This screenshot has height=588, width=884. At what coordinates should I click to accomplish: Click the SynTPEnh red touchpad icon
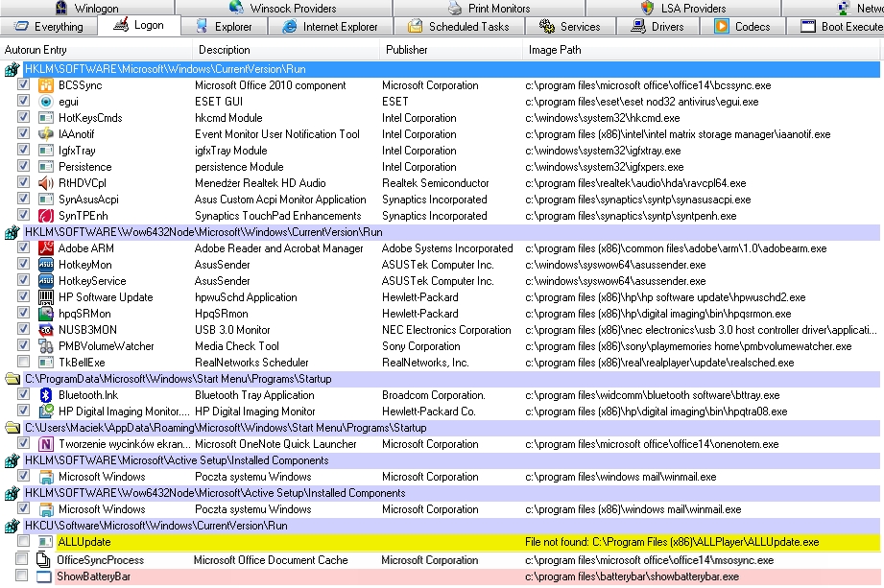point(46,216)
